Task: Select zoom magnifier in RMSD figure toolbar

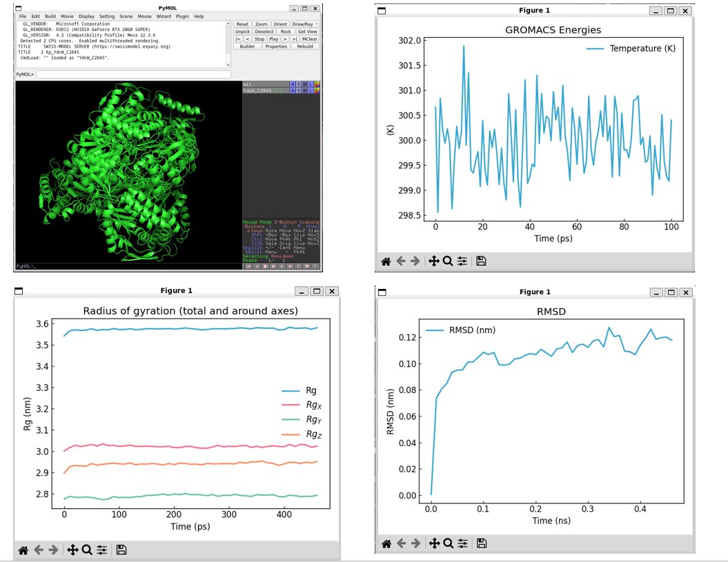Action: pyautogui.click(x=448, y=543)
